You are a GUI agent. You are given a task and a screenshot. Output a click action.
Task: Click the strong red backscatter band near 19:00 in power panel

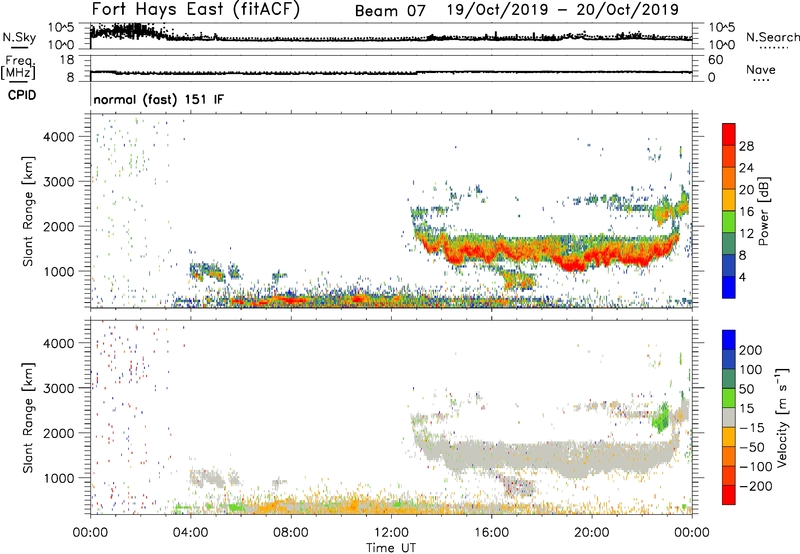[569, 263]
